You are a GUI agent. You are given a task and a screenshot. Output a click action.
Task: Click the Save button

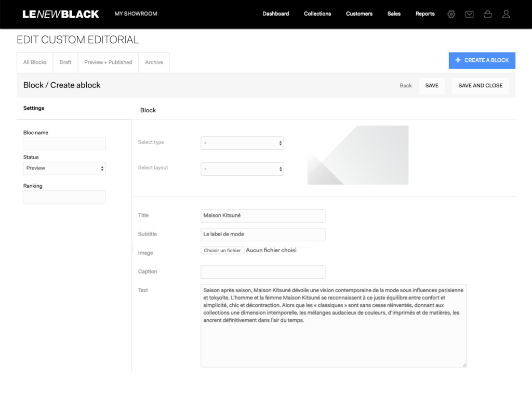(432, 86)
